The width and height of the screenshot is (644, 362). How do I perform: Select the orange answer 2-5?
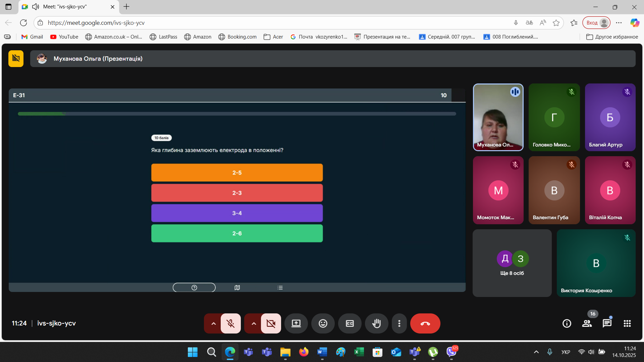tap(237, 173)
